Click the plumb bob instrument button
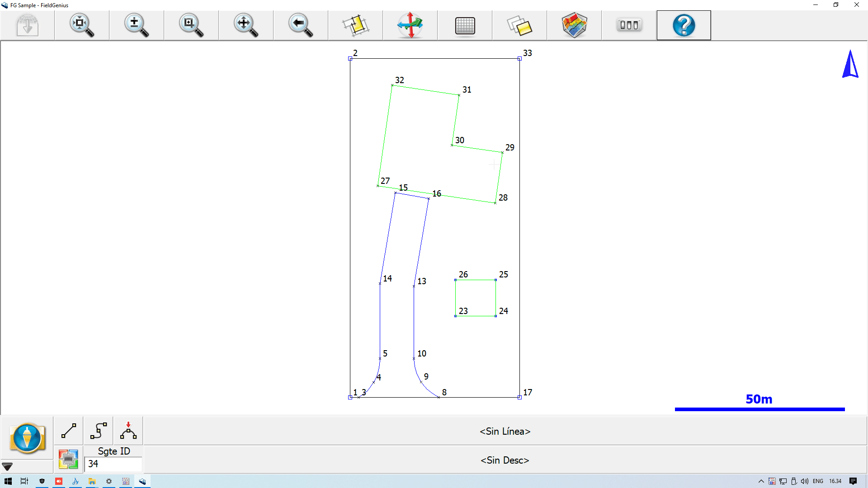 tap(27, 438)
